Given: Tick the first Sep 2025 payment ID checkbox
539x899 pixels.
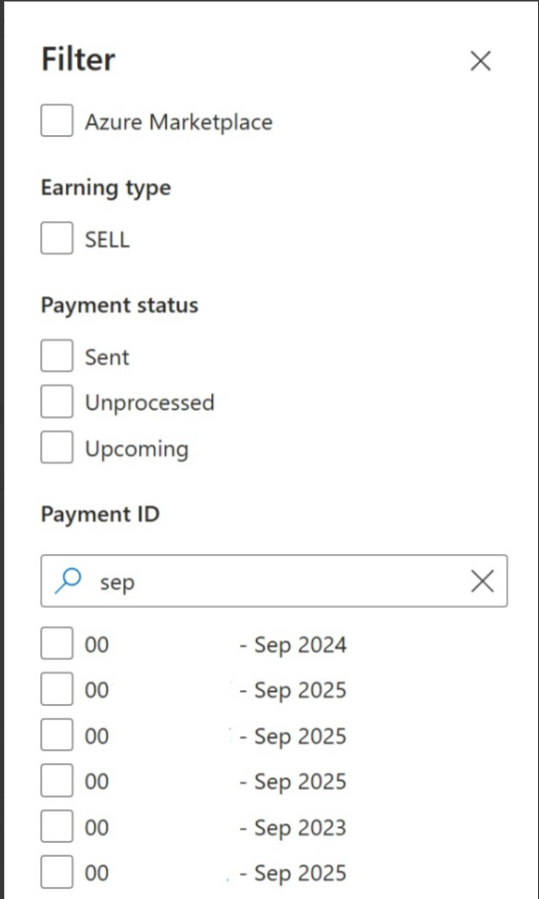Looking at the screenshot, I should pos(57,689).
